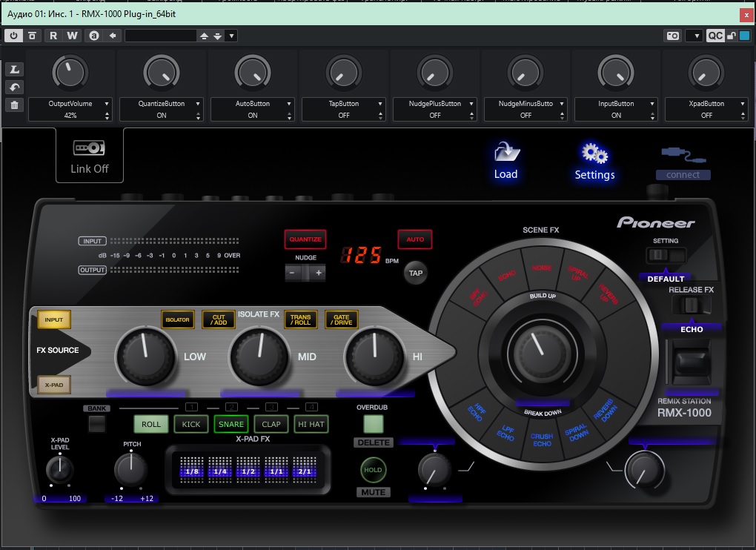756x550 pixels.
Task: Click the MUTE button under HOLD
Action: (x=373, y=492)
